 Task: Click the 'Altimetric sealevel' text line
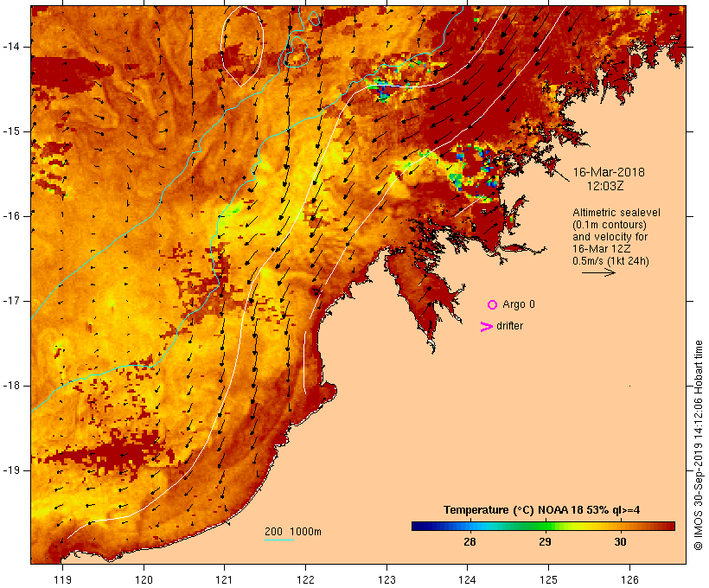tap(616, 213)
